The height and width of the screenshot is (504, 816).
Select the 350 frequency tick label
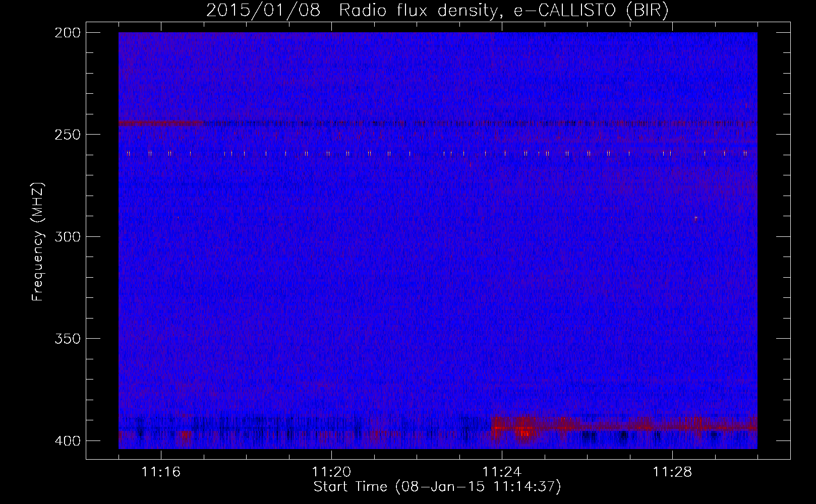pyautogui.click(x=67, y=339)
